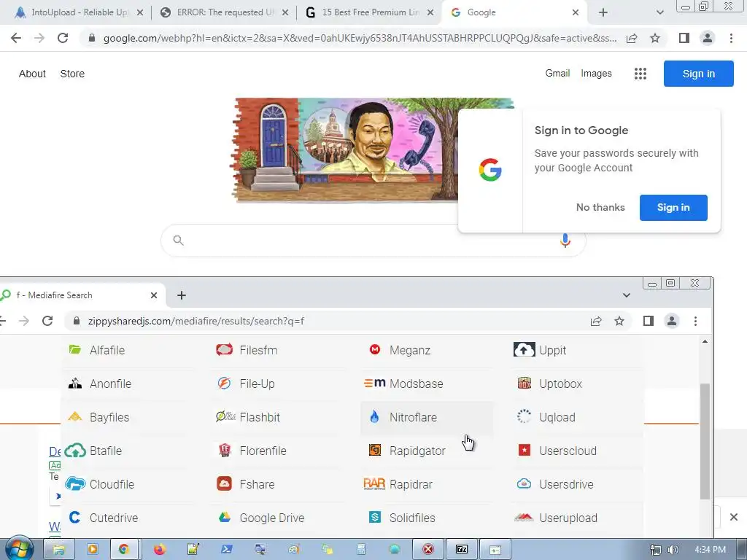Start voice search with microphone icon
The width and height of the screenshot is (747, 560).
coord(565,241)
